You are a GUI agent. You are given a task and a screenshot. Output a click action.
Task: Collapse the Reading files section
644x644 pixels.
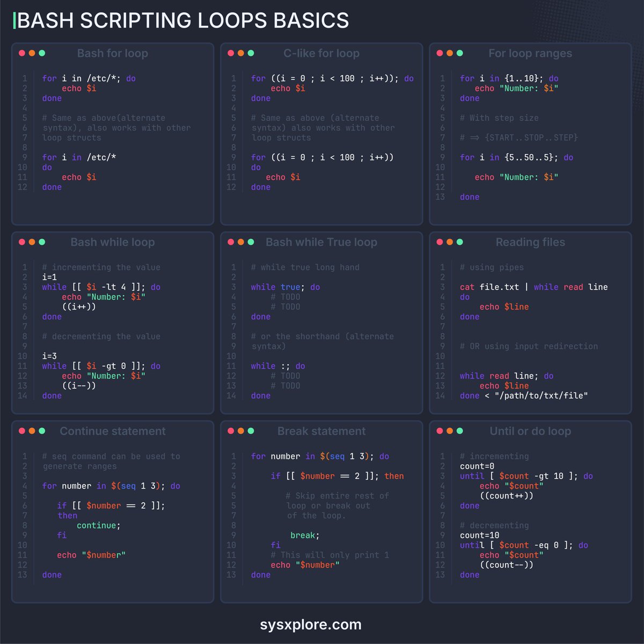click(530, 242)
